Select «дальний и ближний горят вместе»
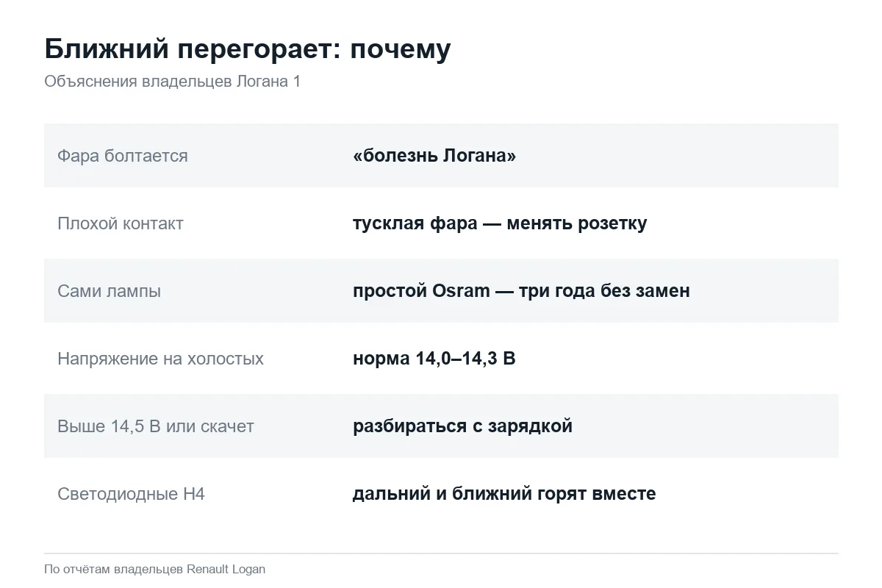Image resolution: width=882 pixels, height=588 pixels. click(x=504, y=494)
